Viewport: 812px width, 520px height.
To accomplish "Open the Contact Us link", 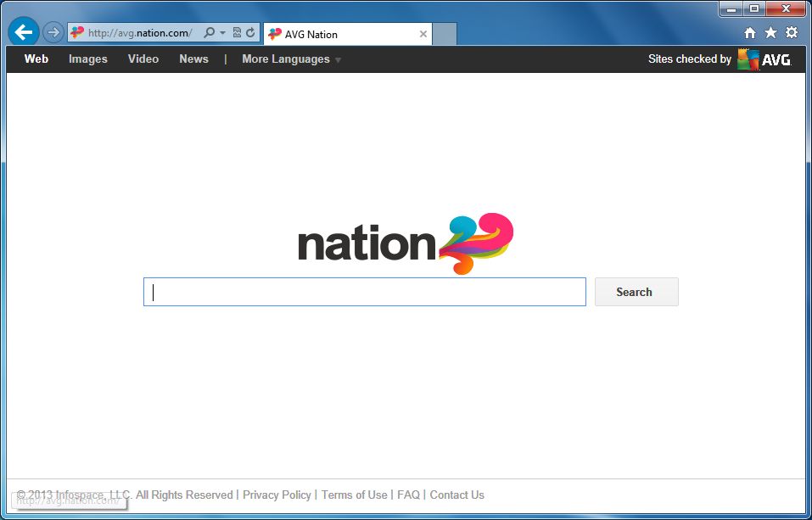I will (456, 495).
